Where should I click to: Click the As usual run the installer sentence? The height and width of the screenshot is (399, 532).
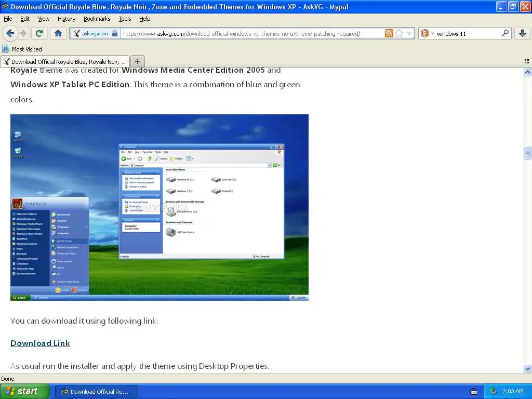(139, 366)
